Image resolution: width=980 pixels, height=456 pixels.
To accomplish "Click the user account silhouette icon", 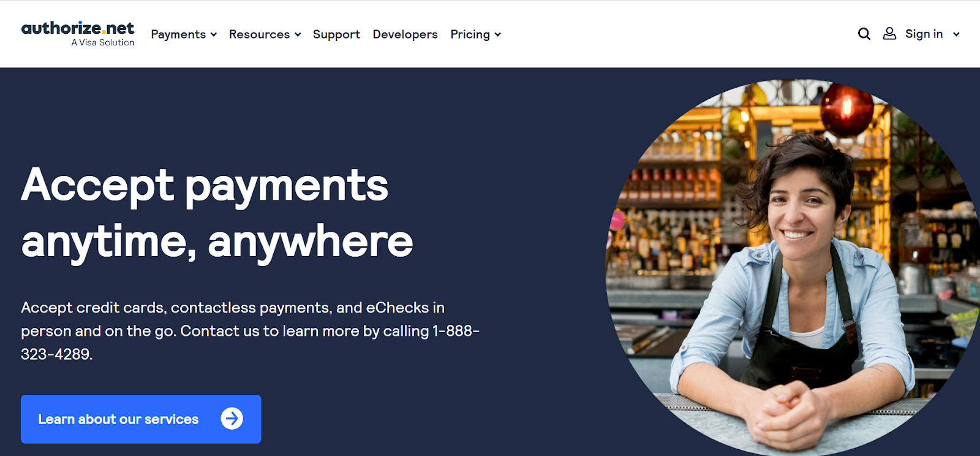I will (889, 34).
